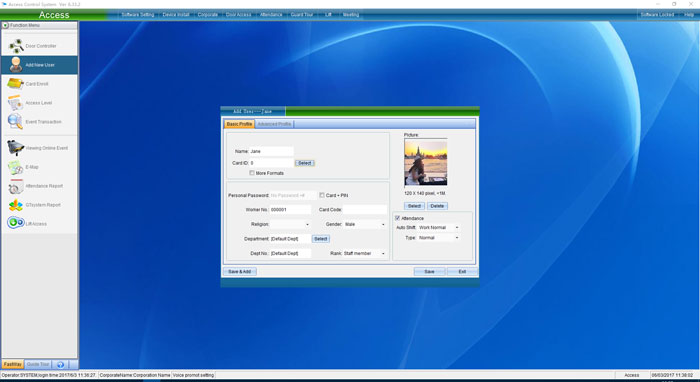This screenshot has height=382, width=700.
Task: Click Select button next to Department
Action: tap(321, 239)
